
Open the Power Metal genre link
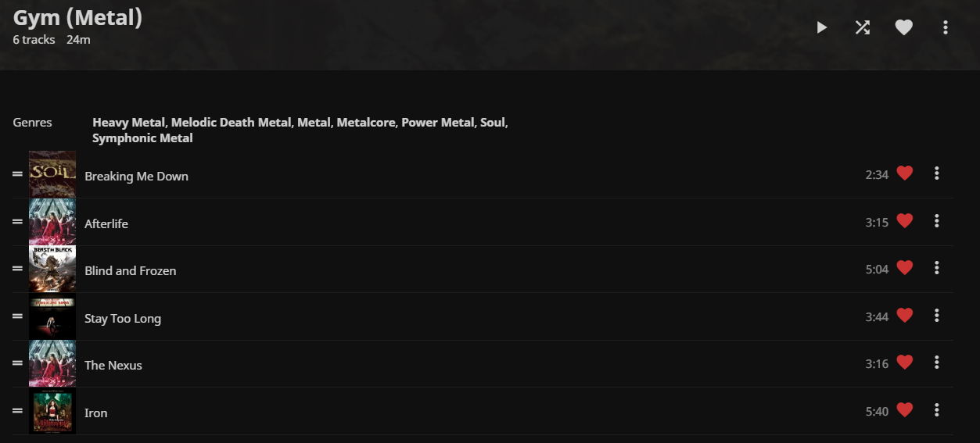[437, 123]
